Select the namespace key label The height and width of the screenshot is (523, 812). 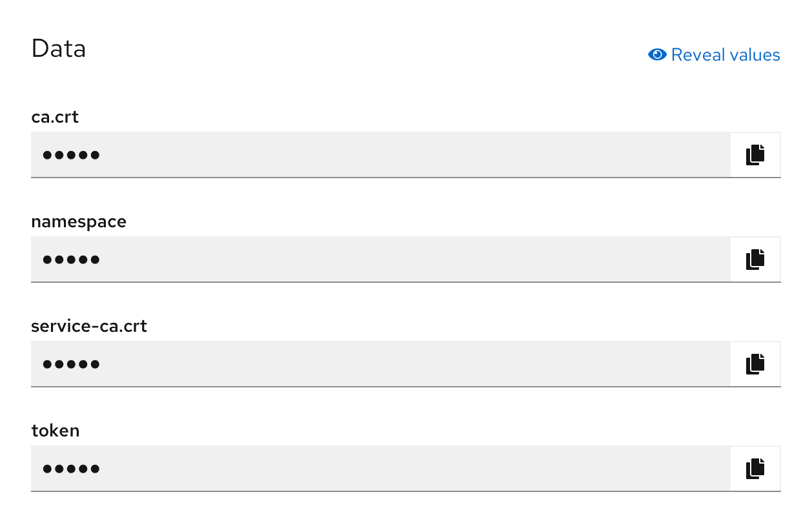(79, 221)
